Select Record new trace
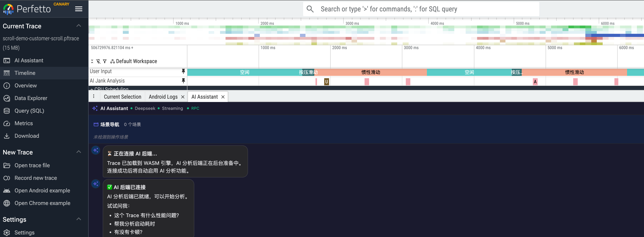The height and width of the screenshot is (237, 644). click(x=36, y=178)
